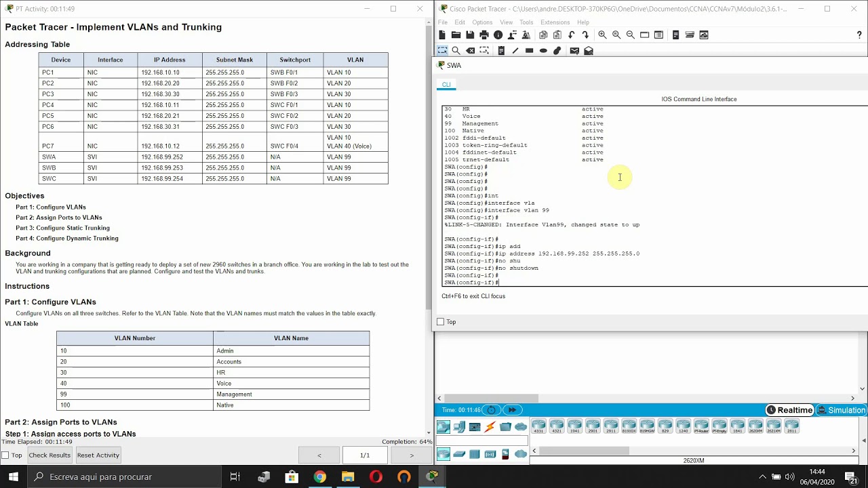The image size is (868, 488).
Task: Go to next instruction page arrow button
Action: pyautogui.click(x=411, y=455)
